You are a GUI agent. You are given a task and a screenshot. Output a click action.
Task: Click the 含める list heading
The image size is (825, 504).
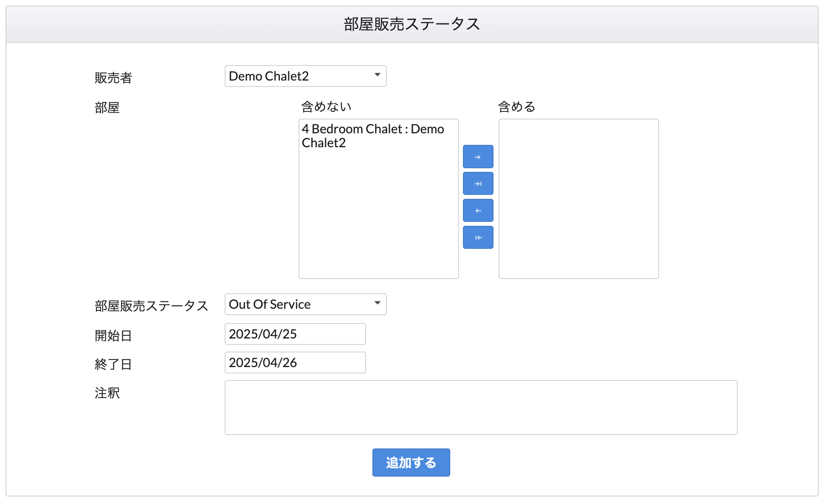point(517,107)
